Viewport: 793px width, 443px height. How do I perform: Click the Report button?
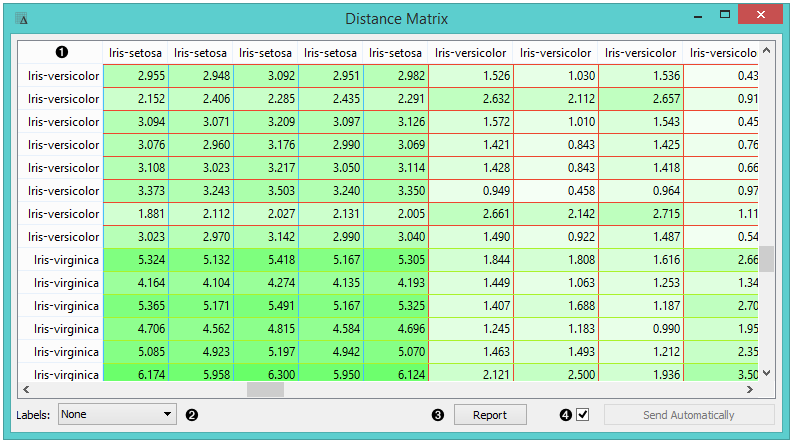click(x=489, y=415)
